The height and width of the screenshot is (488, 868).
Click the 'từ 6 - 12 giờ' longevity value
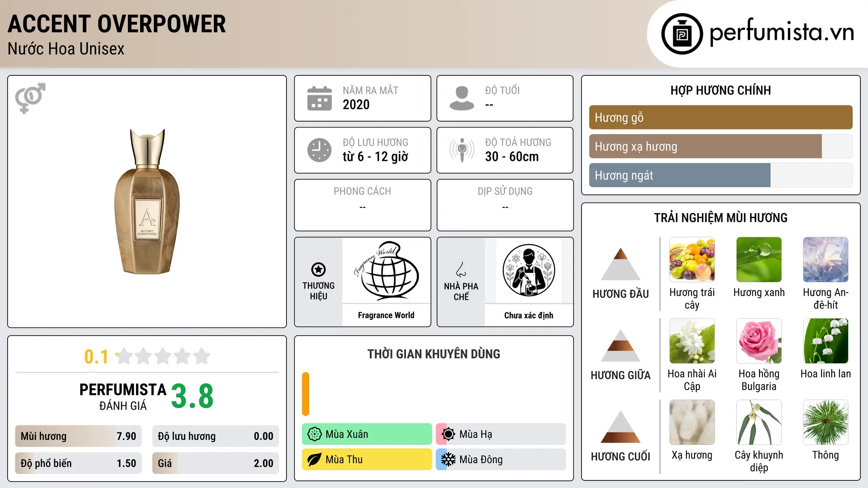[x=376, y=157]
